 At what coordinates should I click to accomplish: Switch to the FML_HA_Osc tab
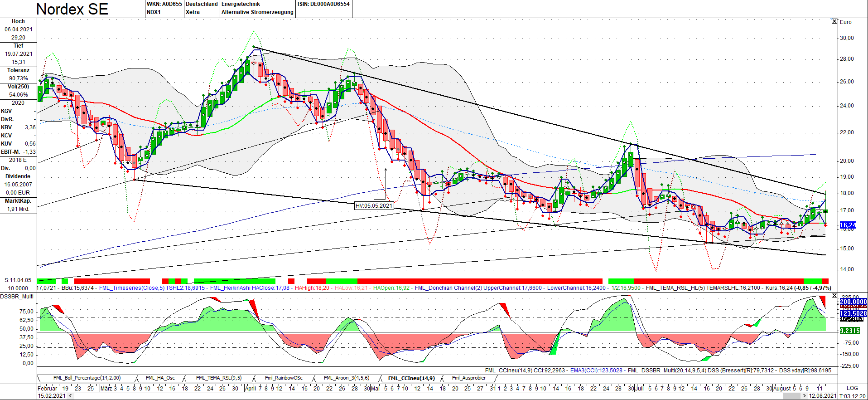click(x=160, y=378)
